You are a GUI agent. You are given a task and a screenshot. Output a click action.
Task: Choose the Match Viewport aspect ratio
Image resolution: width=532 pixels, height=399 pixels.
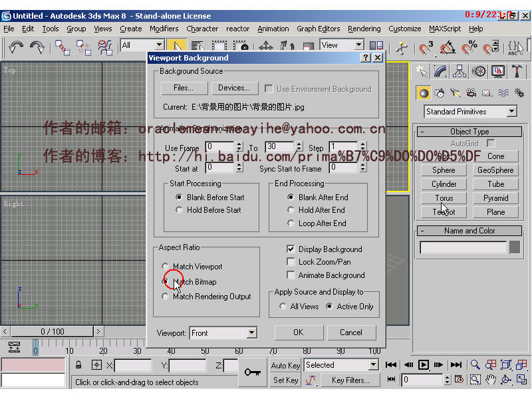[x=165, y=267]
